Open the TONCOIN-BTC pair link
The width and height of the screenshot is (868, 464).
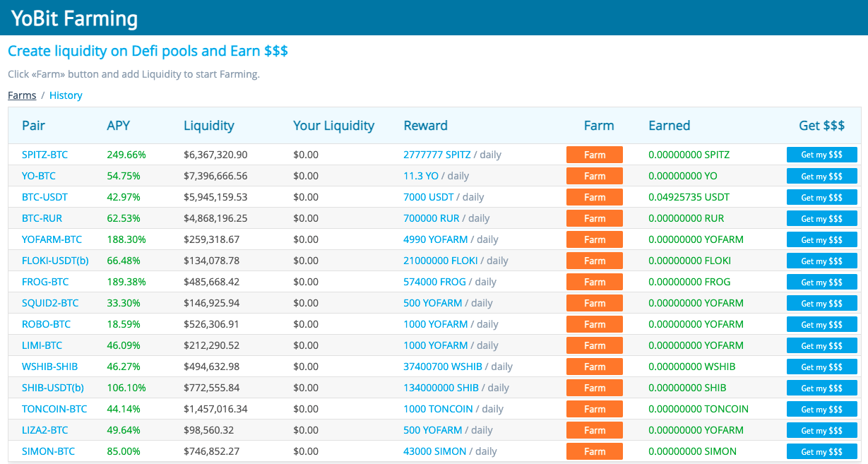(x=54, y=409)
